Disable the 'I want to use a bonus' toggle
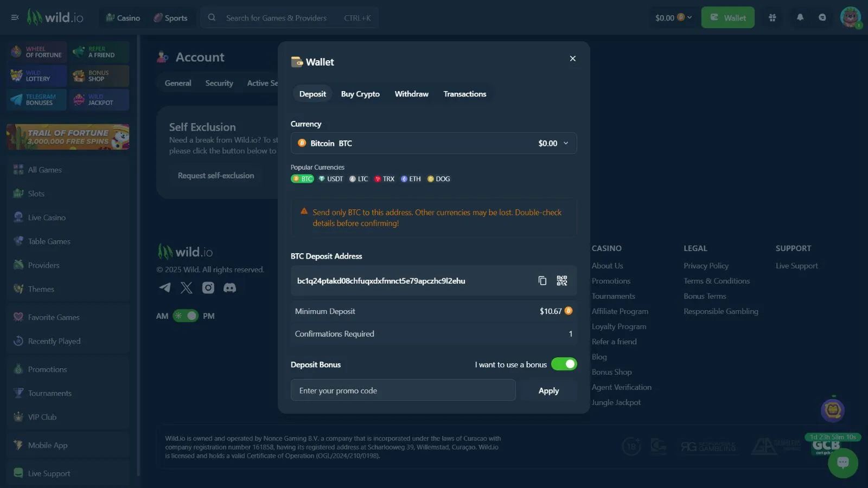868x488 pixels. [x=564, y=364]
